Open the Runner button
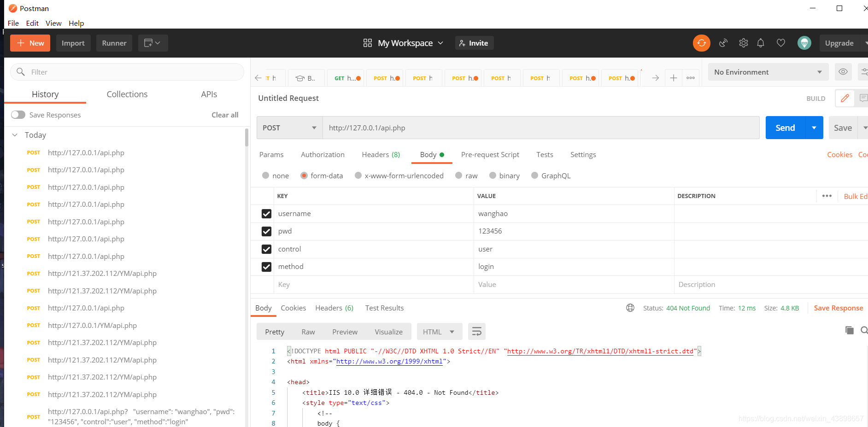This screenshot has height=427, width=868. [x=114, y=43]
